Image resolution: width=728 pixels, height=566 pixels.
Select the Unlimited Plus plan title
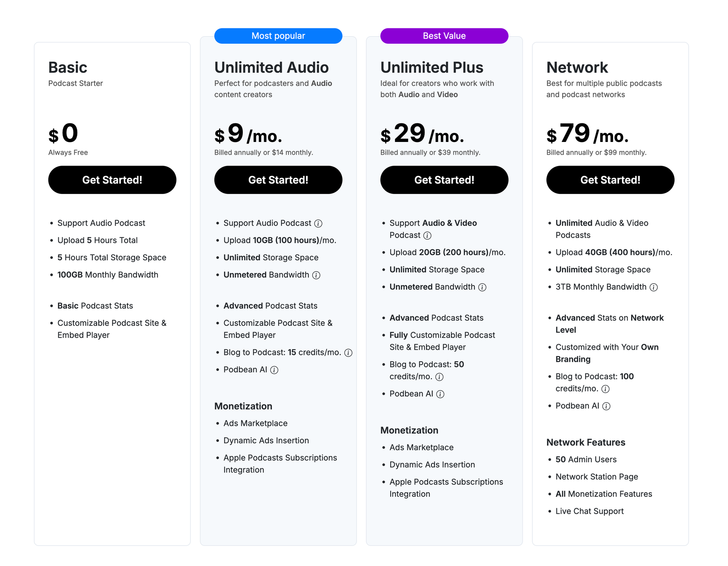[432, 67]
